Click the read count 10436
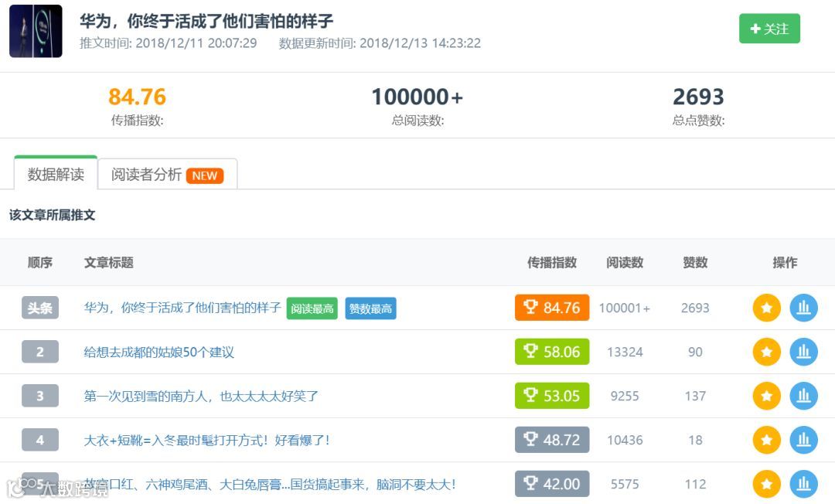 click(x=625, y=440)
